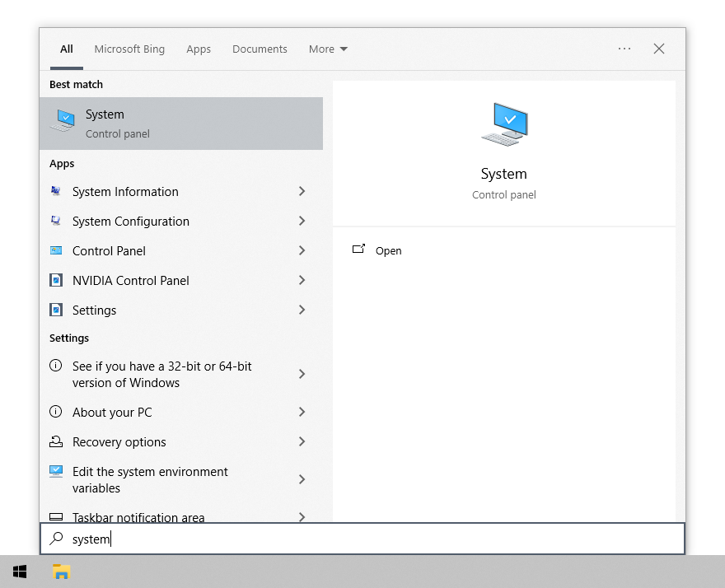
Task: Switch to the Microsoft Bing tab
Action: tap(129, 49)
